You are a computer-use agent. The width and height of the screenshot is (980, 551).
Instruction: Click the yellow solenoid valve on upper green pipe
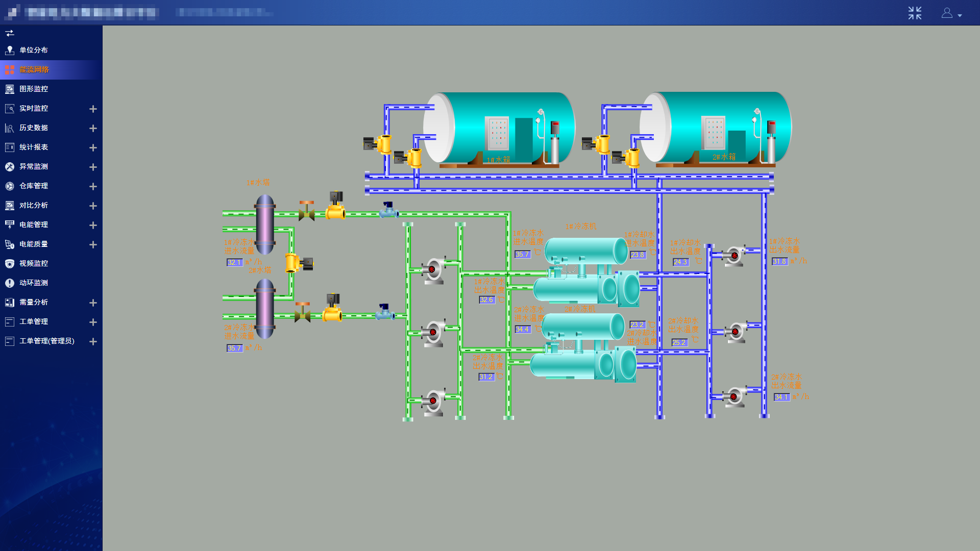click(336, 206)
